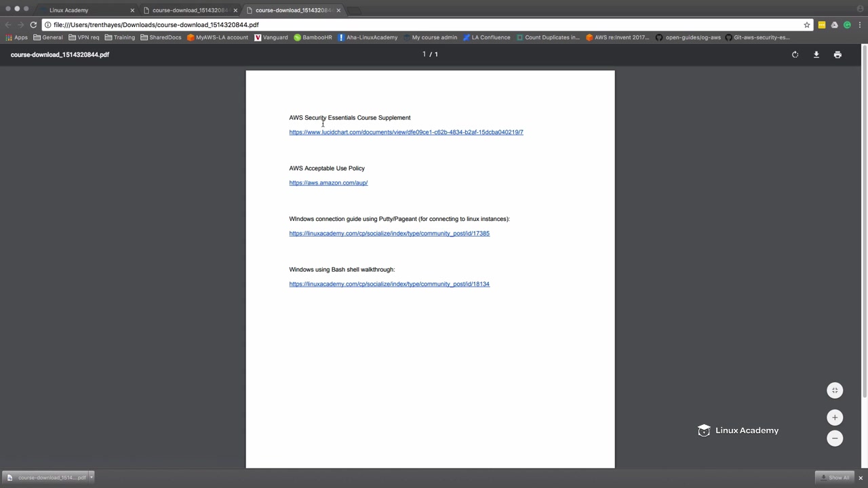The height and width of the screenshot is (488, 868).
Task: Switch to the Linux Academy tab
Action: pyautogui.click(x=86, y=10)
